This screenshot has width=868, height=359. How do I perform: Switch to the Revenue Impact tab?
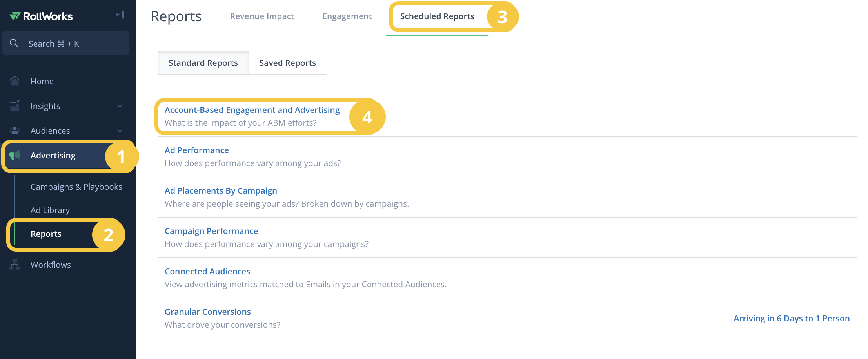[x=262, y=16]
